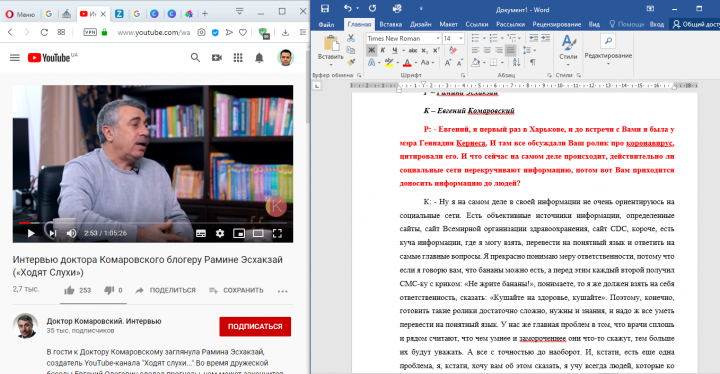Show or hide paragraph marks (¶)
This screenshot has width=720, height=374.
point(533,62)
